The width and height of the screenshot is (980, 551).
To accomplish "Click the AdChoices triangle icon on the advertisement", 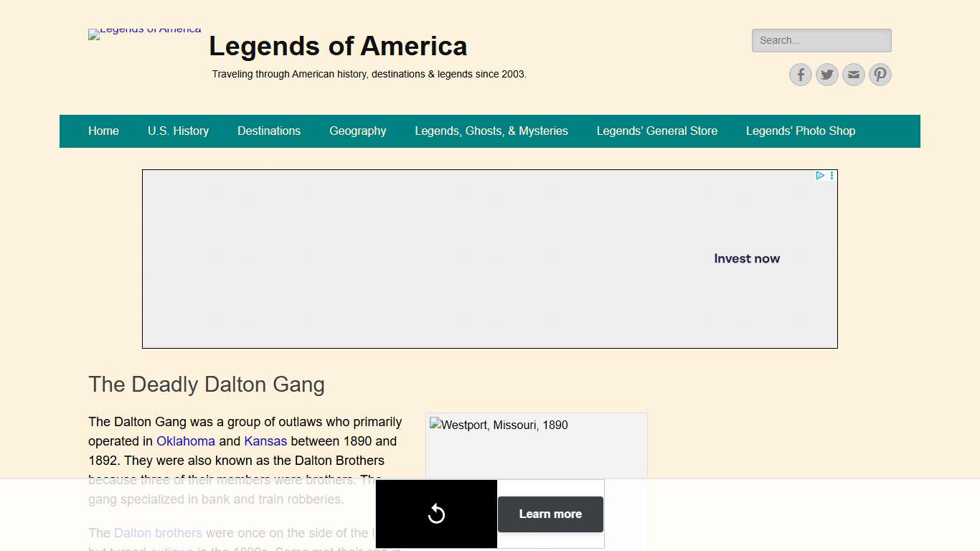I will pyautogui.click(x=820, y=175).
